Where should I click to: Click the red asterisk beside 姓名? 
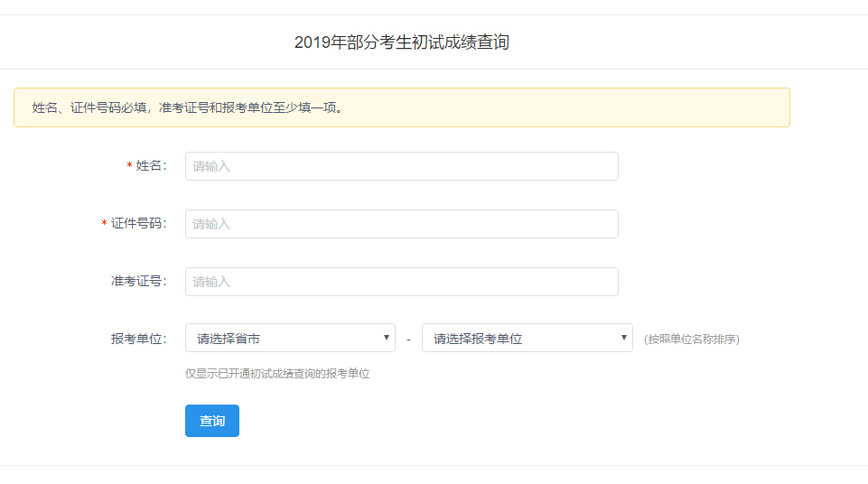[129, 167]
